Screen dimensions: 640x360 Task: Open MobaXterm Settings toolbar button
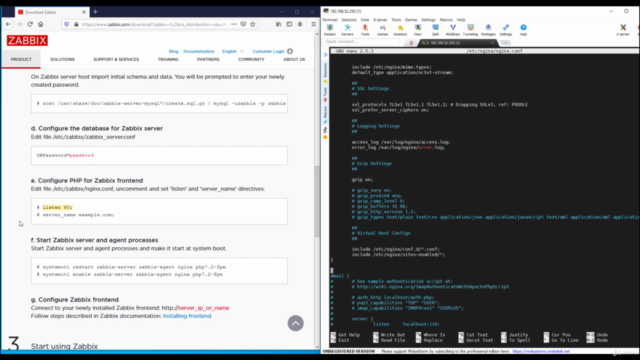pos(506,29)
